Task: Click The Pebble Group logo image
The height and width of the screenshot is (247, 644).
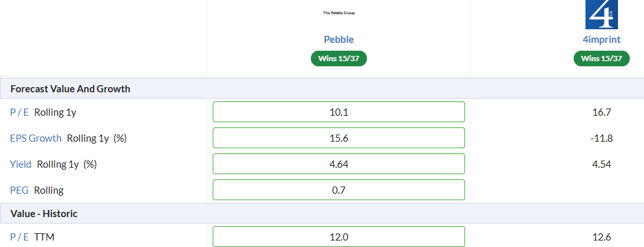Action: click(x=339, y=13)
